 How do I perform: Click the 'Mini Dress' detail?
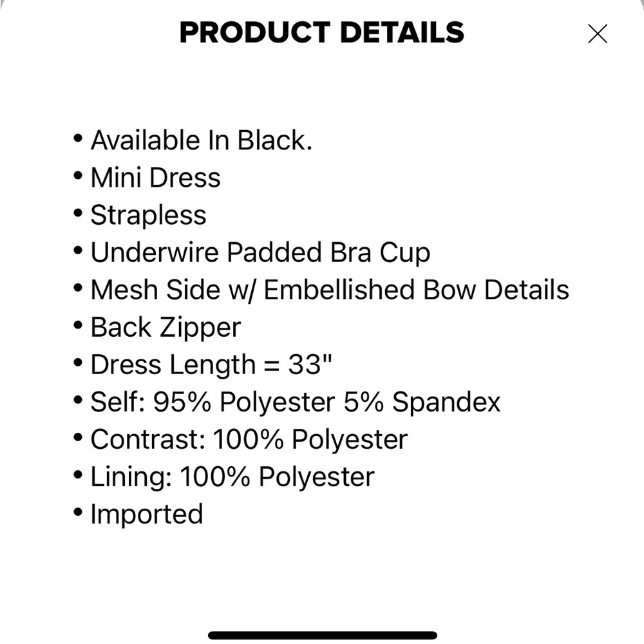155,178
